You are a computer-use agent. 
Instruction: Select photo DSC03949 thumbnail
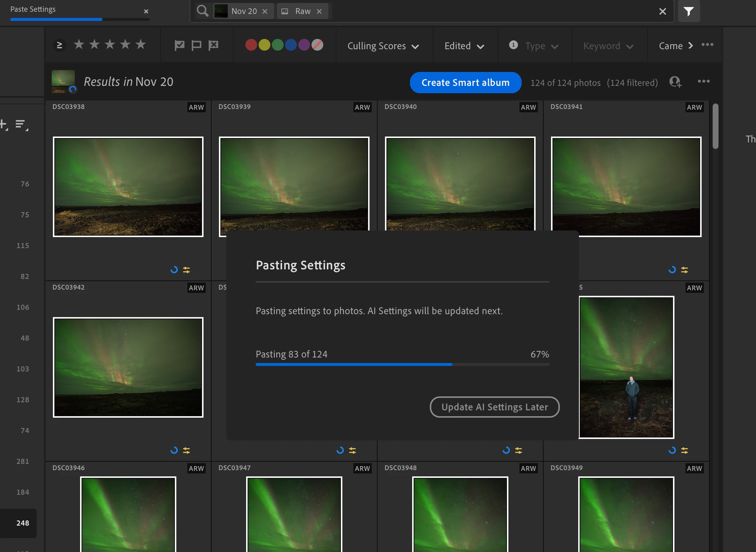click(626, 514)
